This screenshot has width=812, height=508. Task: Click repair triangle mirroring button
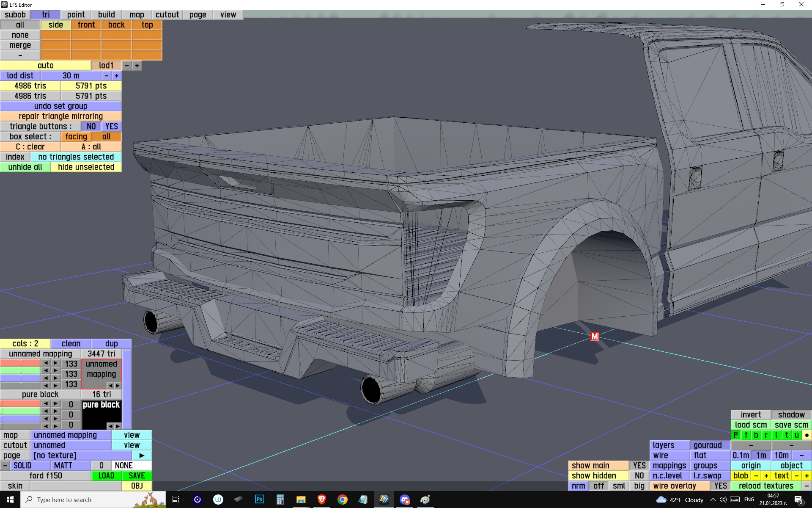click(61, 116)
